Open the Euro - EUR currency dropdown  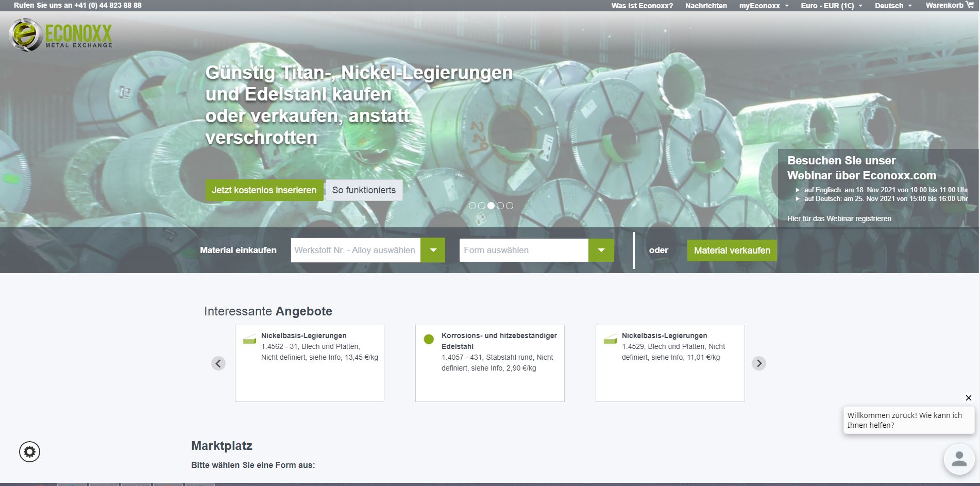[x=831, y=6]
